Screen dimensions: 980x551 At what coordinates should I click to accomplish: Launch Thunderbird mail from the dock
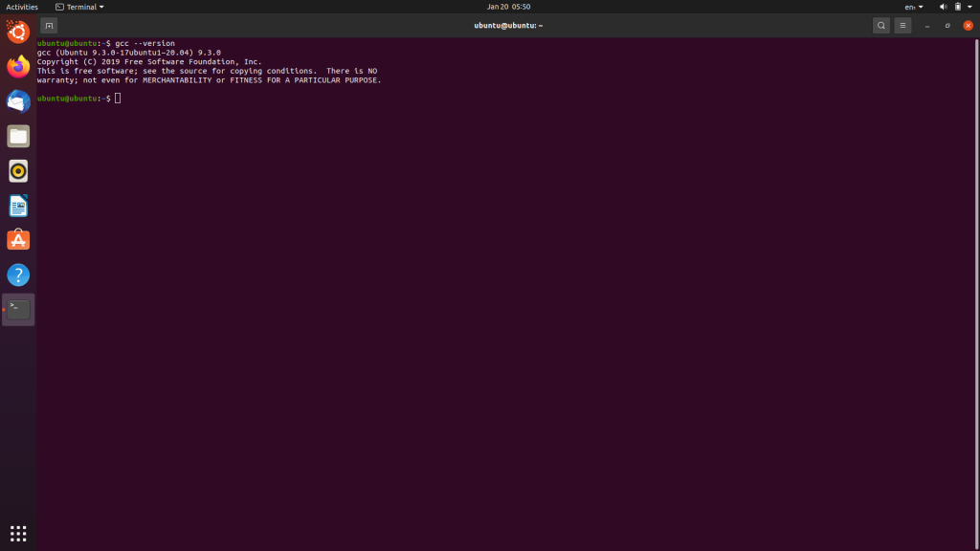click(17, 100)
